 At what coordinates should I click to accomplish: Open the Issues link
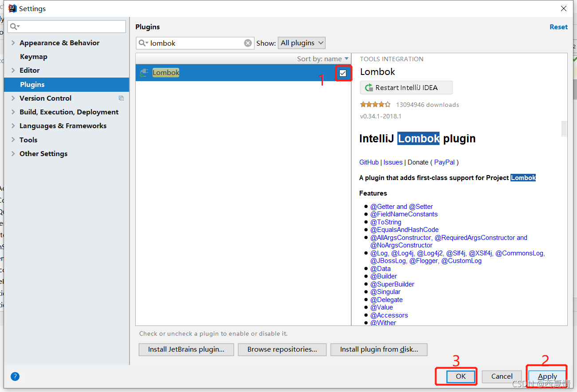coord(393,162)
